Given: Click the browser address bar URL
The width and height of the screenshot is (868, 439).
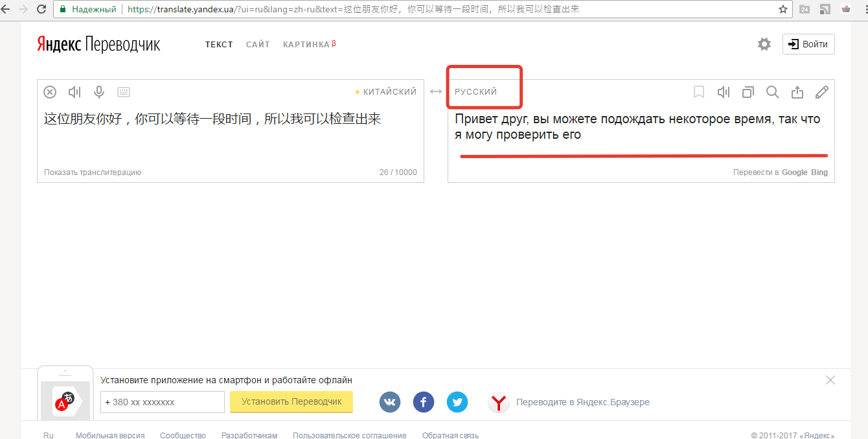Looking at the screenshot, I should [x=353, y=9].
